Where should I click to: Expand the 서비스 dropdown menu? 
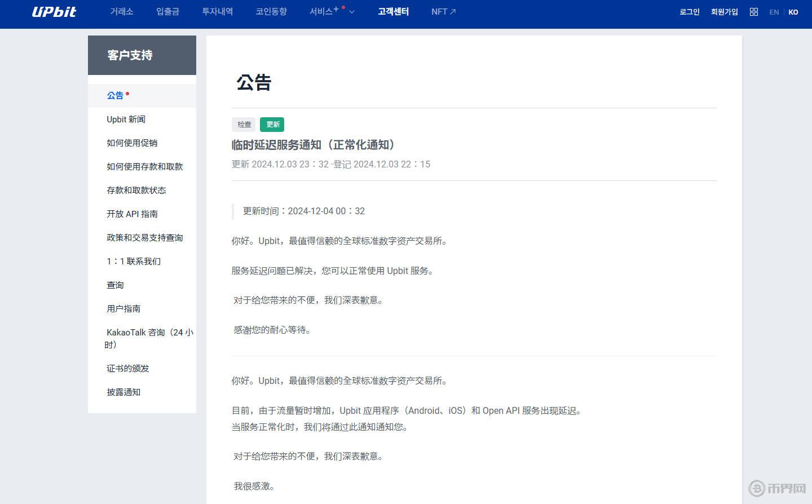coord(351,12)
